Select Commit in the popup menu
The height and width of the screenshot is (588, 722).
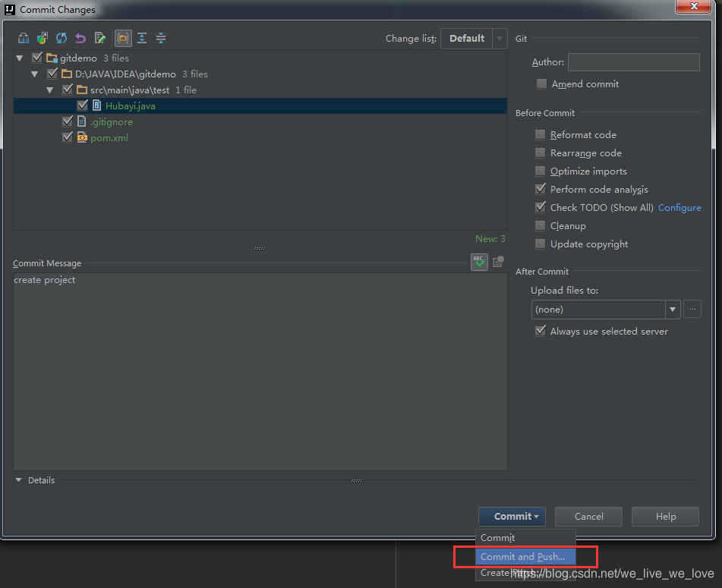tap(525, 537)
